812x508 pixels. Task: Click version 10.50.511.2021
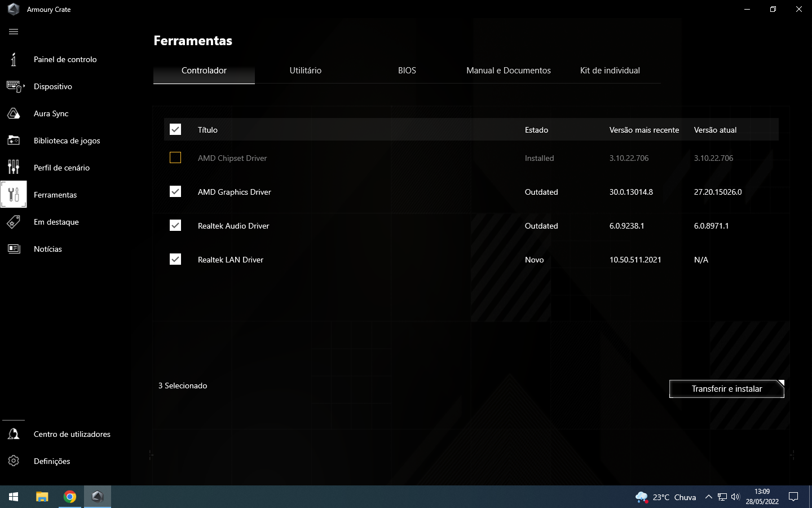point(636,260)
